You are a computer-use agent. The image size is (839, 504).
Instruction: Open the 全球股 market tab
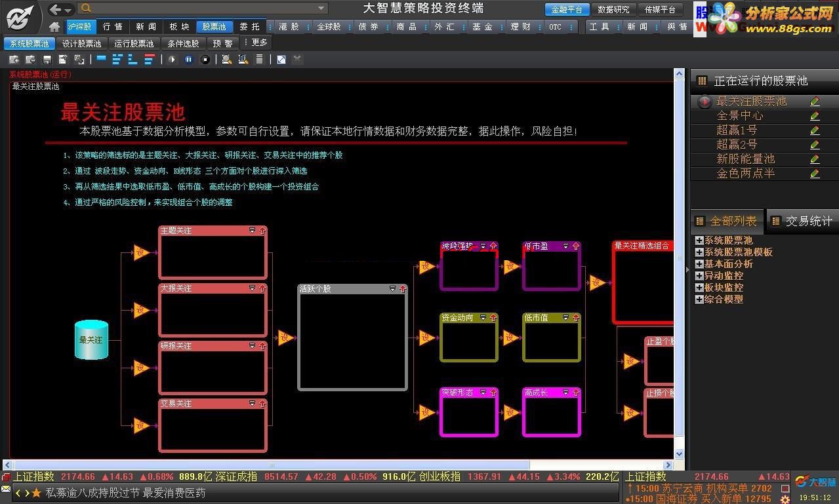pyautogui.click(x=329, y=27)
